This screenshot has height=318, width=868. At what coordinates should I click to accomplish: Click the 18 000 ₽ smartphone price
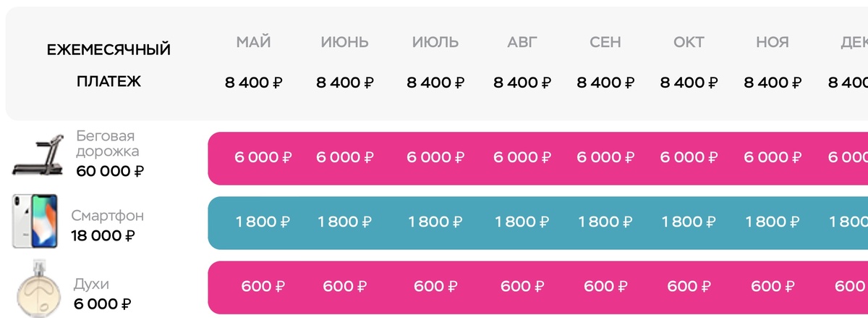click(103, 235)
